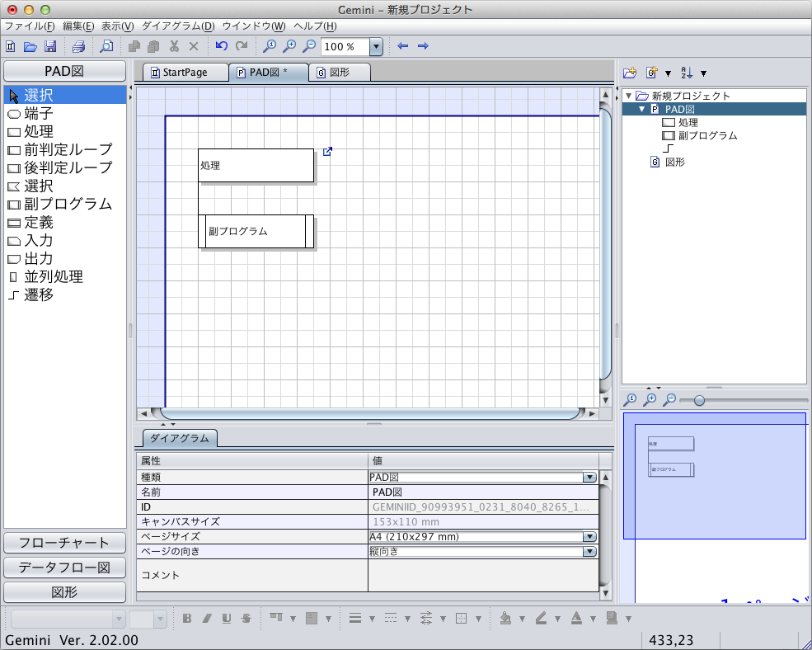Undo the last action
Screen dimensions: 812x650
(x=222, y=46)
